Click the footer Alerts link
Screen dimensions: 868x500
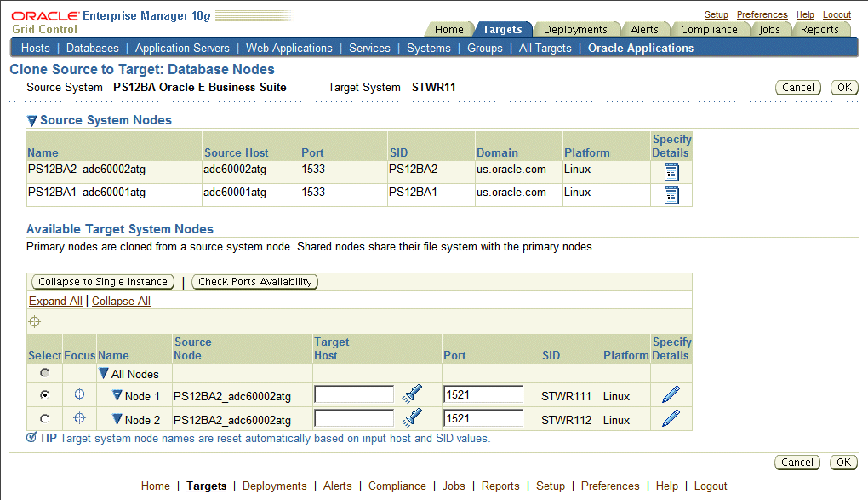[338, 486]
